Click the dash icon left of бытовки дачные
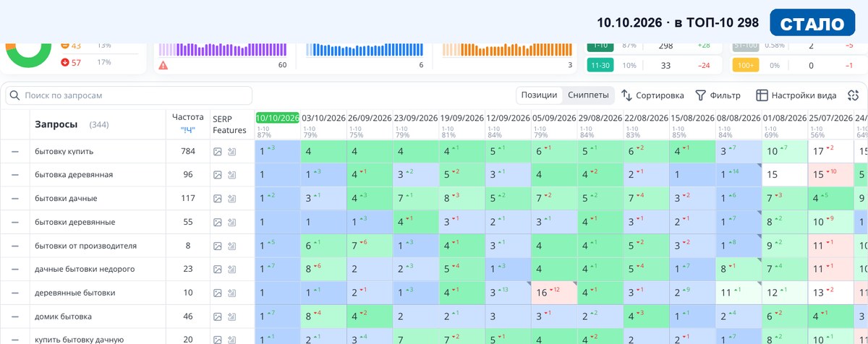 pyautogui.click(x=14, y=199)
